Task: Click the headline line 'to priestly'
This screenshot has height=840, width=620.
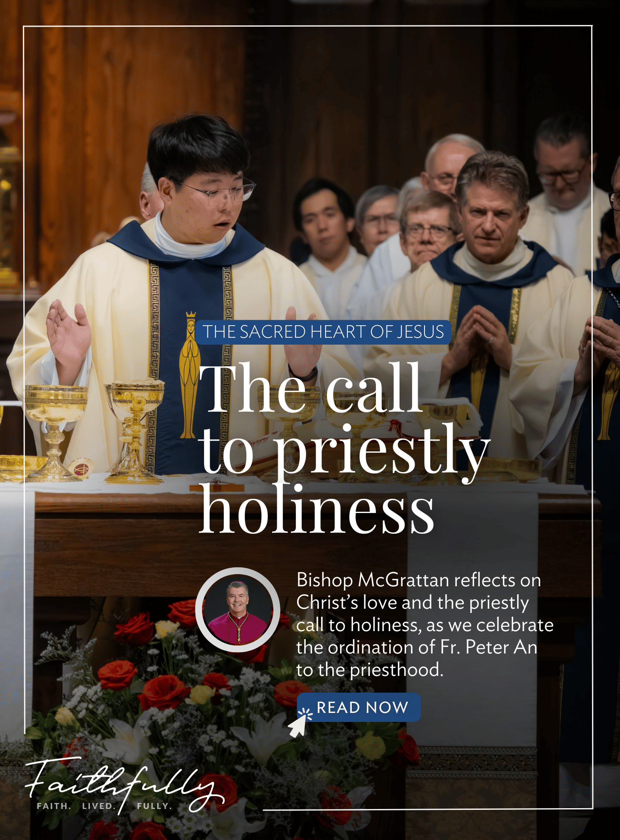Action: click(344, 452)
